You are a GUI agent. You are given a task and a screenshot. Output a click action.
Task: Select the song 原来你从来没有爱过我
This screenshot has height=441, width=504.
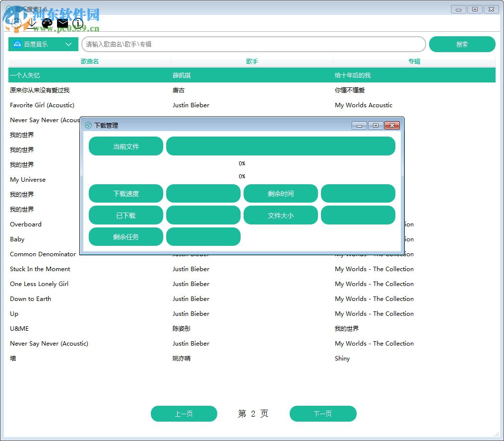coord(40,90)
